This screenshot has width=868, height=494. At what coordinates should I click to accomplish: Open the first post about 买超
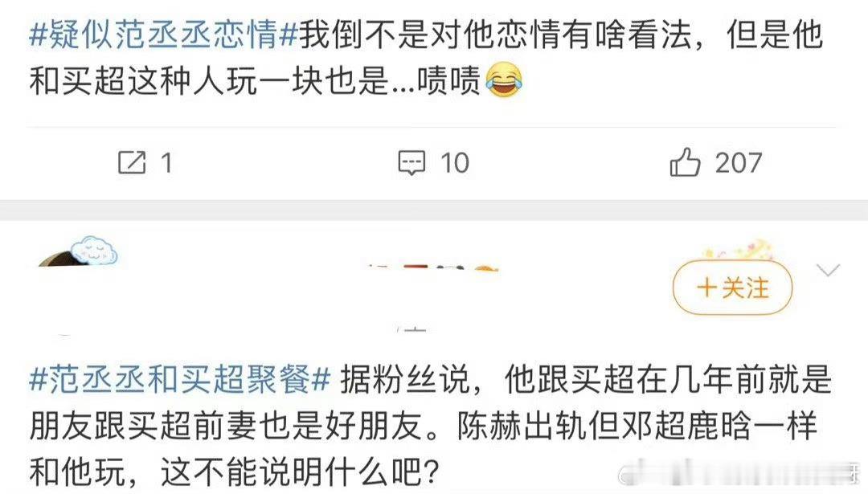(426, 58)
